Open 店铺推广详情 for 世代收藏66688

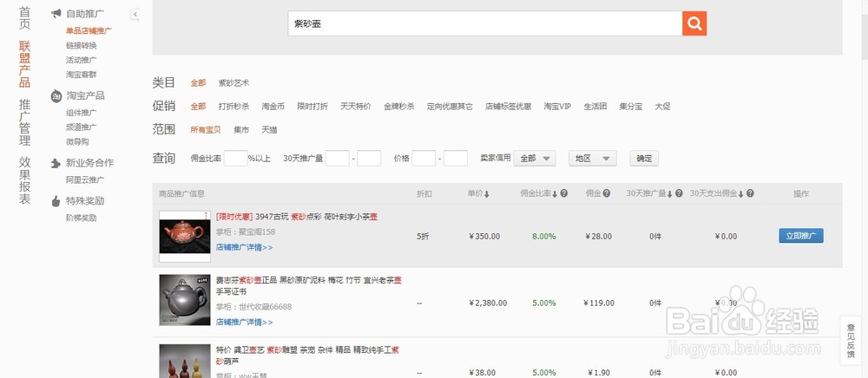click(x=244, y=323)
